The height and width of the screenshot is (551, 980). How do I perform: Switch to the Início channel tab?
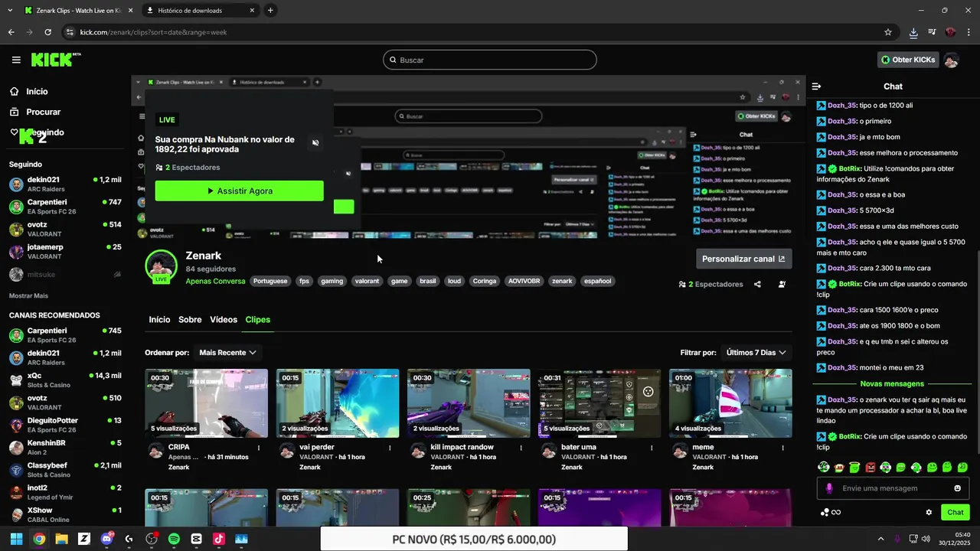[x=159, y=320]
